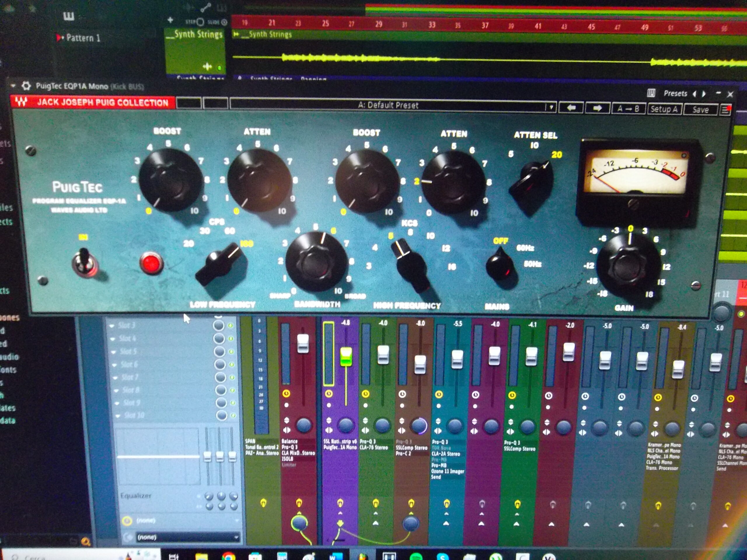
Task: Open the Waves plugin hamburger menu icon
Action: pyautogui.click(x=725, y=110)
